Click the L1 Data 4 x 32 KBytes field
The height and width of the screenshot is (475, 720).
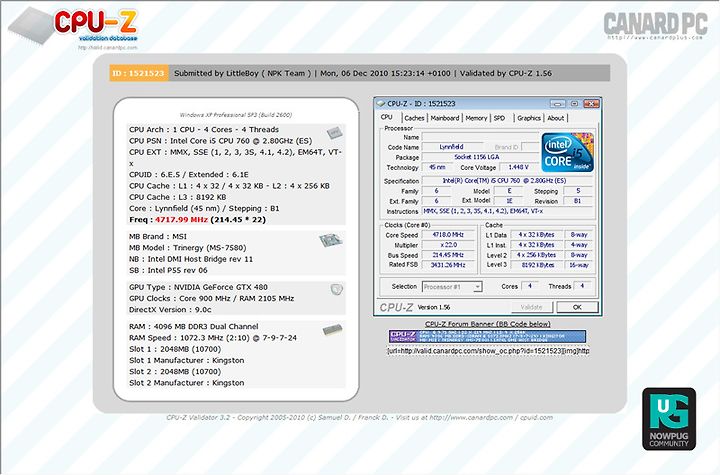pos(537,235)
